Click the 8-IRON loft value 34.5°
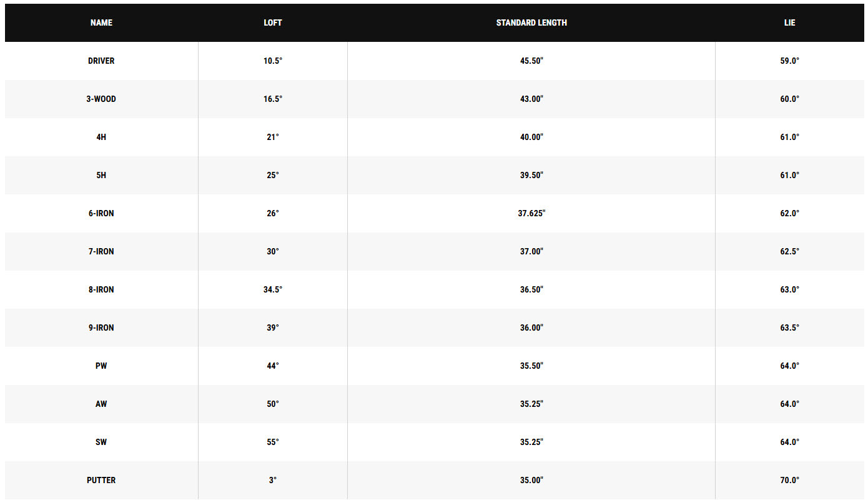 (273, 289)
